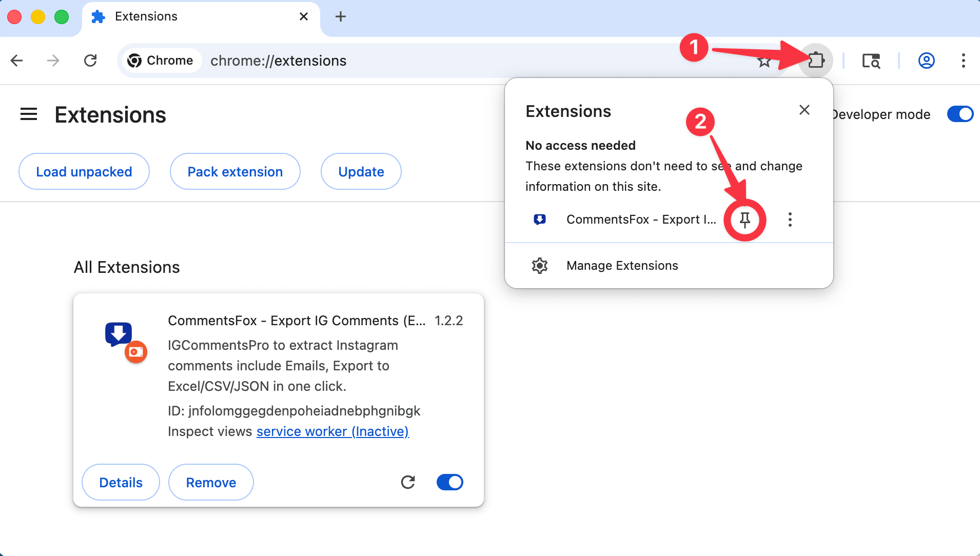Click Remove on CommentsFox extension
This screenshot has height=556, width=980.
[x=210, y=482]
